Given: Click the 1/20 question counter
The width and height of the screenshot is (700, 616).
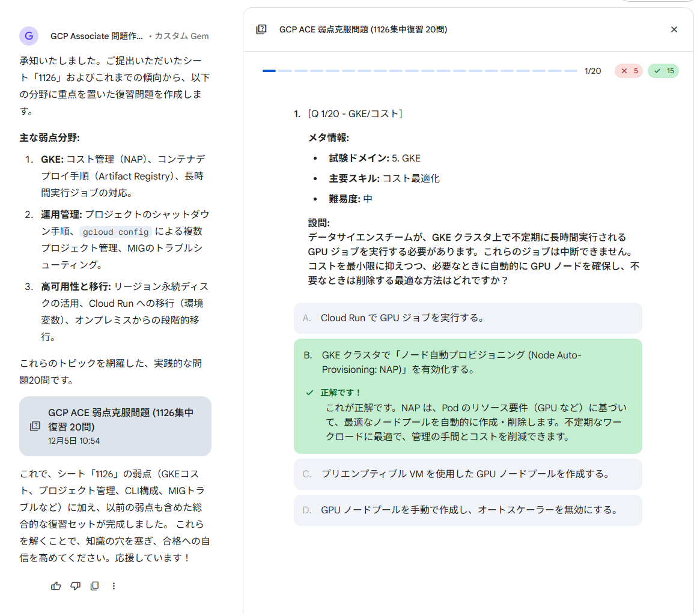Looking at the screenshot, I should (x=592, y=71).
